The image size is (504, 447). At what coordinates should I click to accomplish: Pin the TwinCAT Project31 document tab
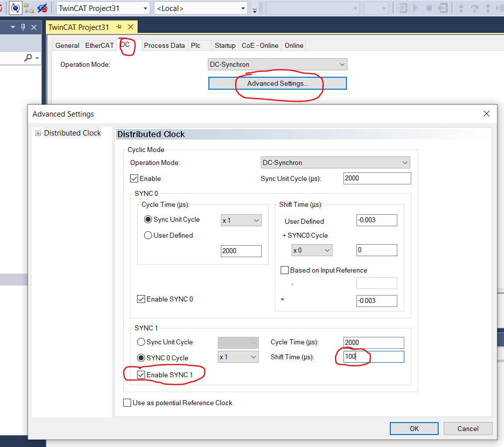pyautogui.click(x=119, y=27)
